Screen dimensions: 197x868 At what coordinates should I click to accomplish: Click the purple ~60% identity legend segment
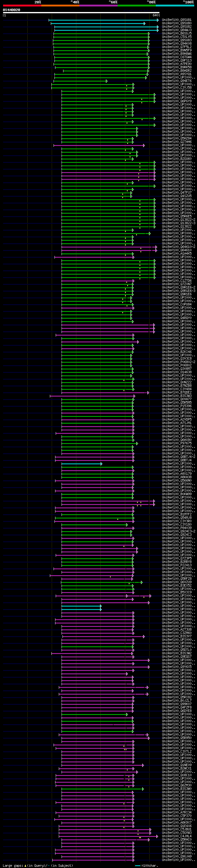(98, 6)
